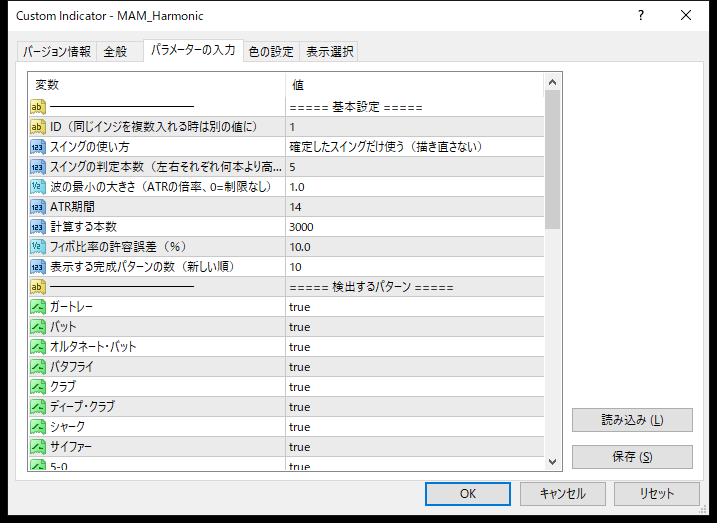717x523 pixels.
Task: Toggle the true value for シャーク
Action: (414, 427)
